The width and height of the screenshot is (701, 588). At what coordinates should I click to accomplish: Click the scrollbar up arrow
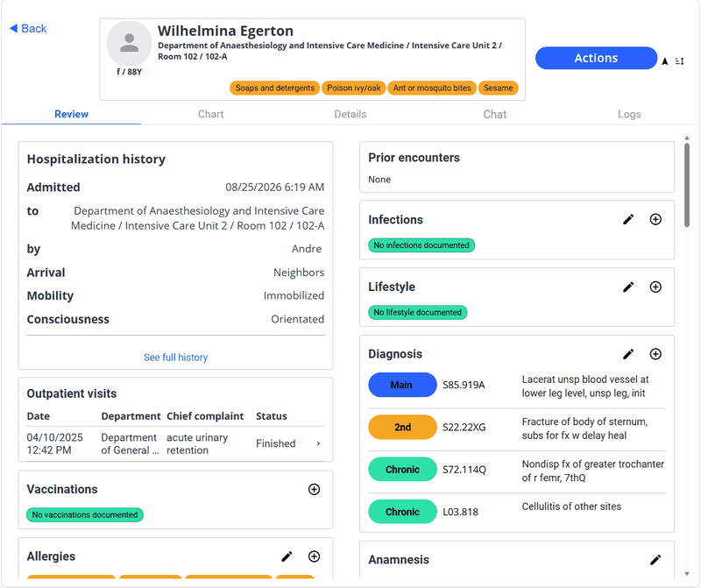click(x=687, y=138)
